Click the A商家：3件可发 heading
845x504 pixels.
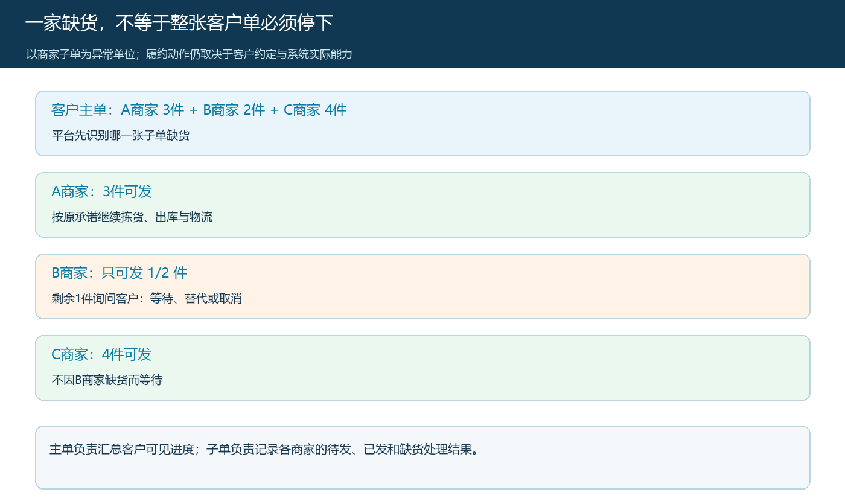[102, 191]
